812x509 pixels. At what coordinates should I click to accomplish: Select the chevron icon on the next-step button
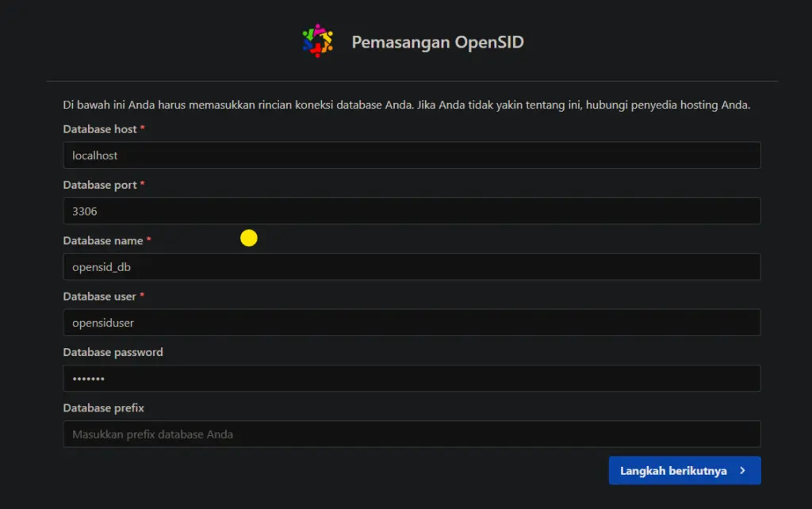741,470
